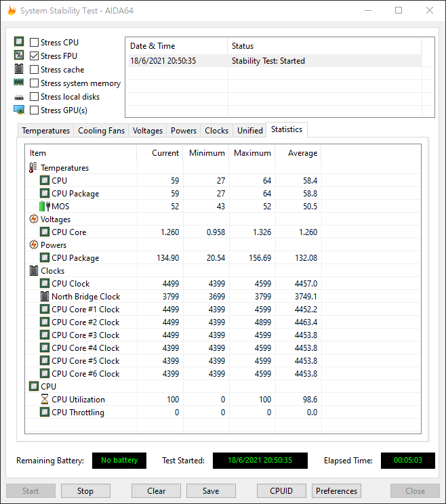The height and width of the screenshot is (504, 446).
Task: Click the CPU Package power maximum 156.69
Action: pyautogui.click(x=260, y=258)
